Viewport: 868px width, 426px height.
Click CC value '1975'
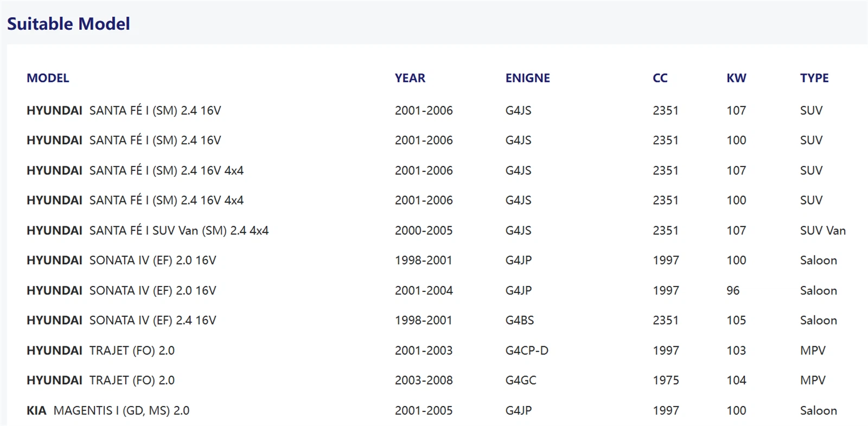coord(666,380)
